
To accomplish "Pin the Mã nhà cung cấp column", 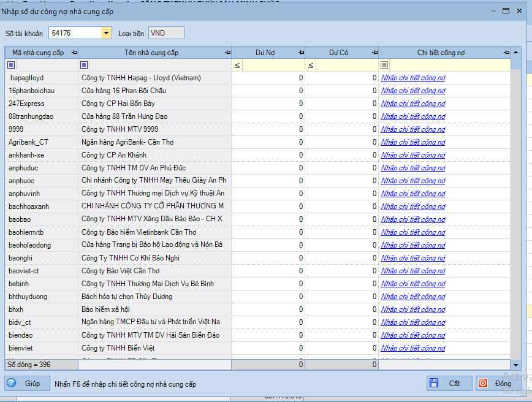I will [x=74, y=53].
